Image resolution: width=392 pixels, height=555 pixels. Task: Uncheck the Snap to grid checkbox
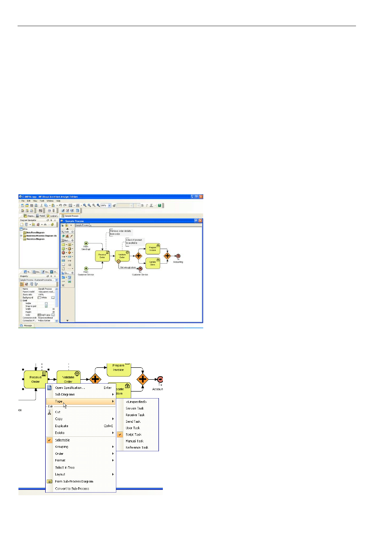click(x=46, y=306)
